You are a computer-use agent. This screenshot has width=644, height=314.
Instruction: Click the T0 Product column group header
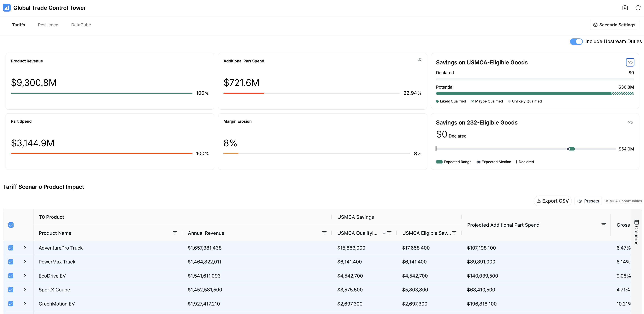click(52, 217)
